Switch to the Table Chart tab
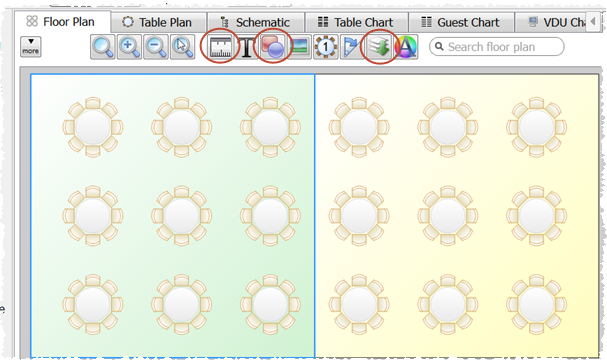 coord(356,22)
